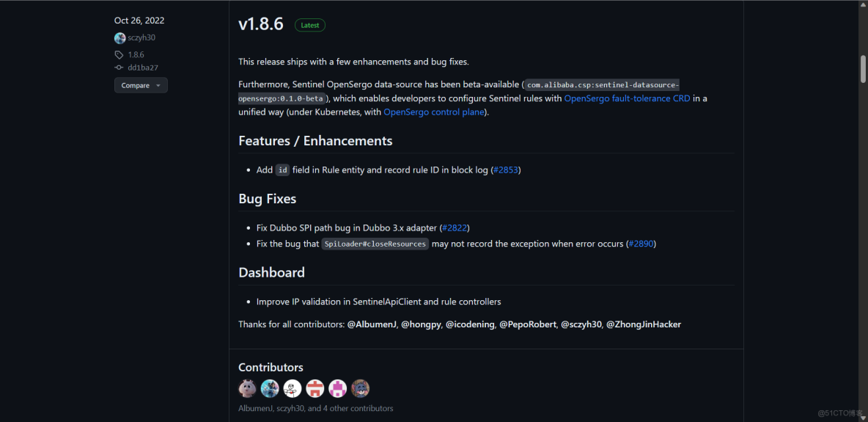Open @ZhongJinHacker mention in thanks line
868x422 pixels.
pyautogui.click(x=644, y=324)
